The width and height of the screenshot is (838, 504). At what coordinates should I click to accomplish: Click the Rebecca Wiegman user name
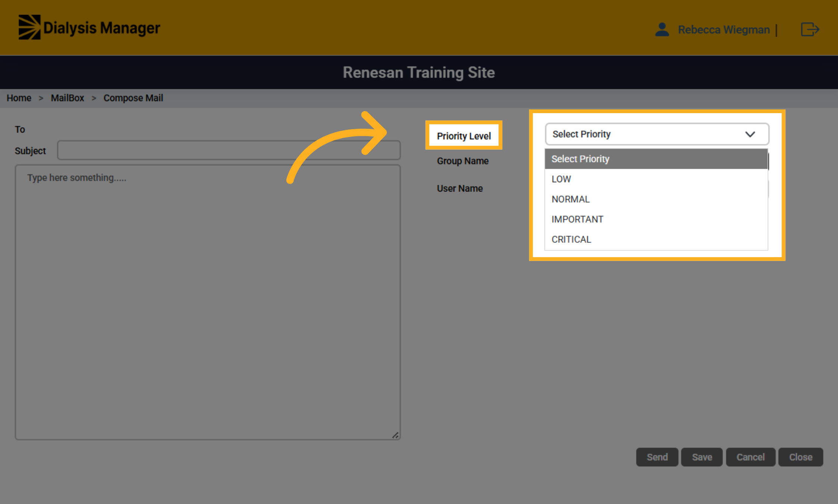724,29
